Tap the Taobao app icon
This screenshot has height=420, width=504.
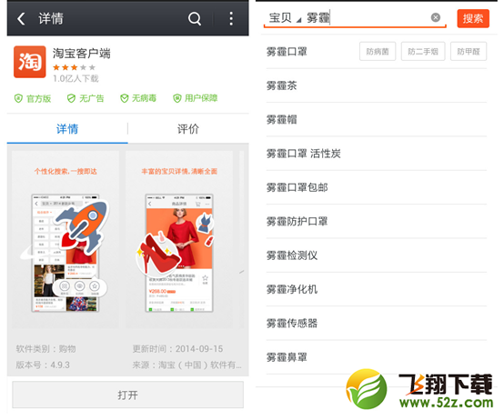30,62
